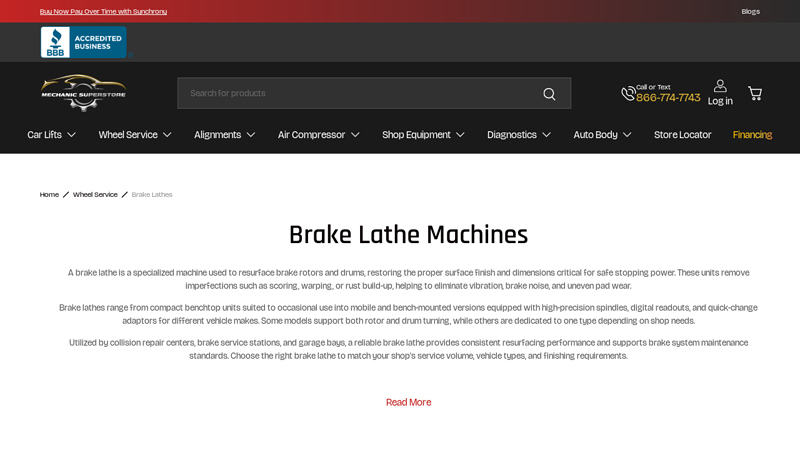Click the Brake Lathes breadcrumb text
The height and width of the screenshot is (450, 800).
click(x=152, y=194)
